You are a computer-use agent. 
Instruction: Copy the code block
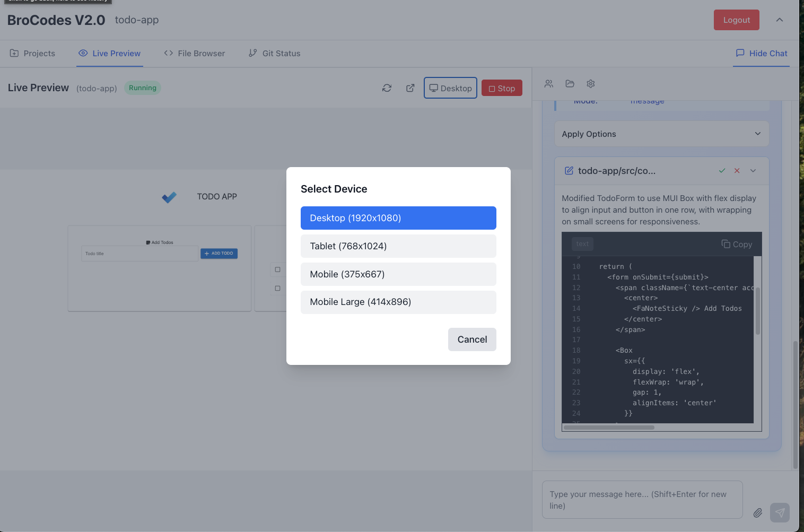(737, 245)
